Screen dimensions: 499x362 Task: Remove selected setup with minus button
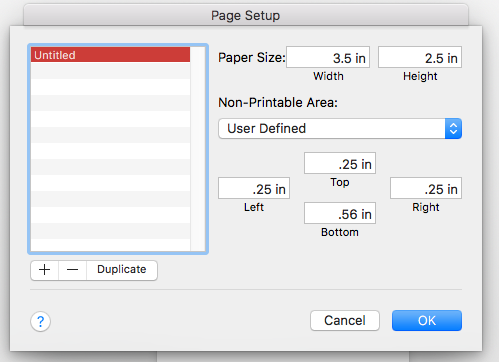pyautogui.click(x=72, y=270)
